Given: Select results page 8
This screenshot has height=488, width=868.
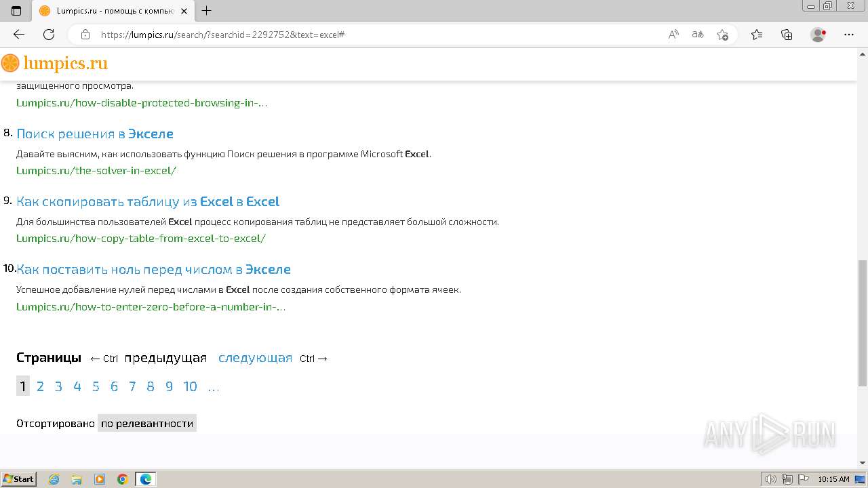Looking at the screenshot, I should pyautogui.click(x=151, y=386).
